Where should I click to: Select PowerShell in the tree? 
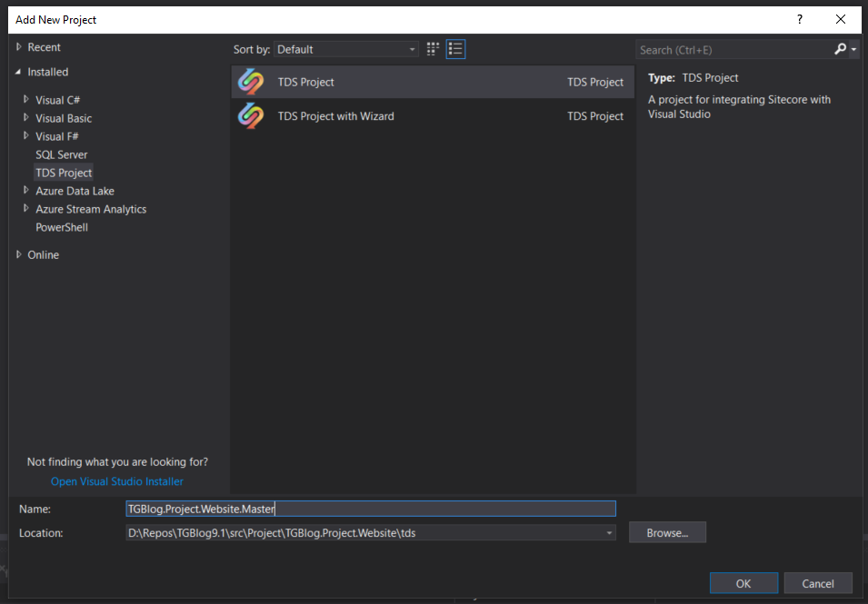click(x=62, y=227)
